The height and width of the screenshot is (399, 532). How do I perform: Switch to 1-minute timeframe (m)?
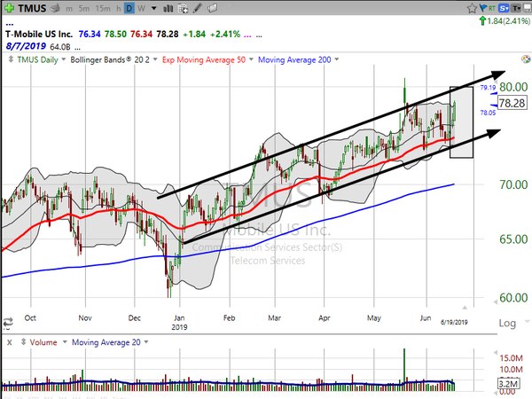pos(69,9)
